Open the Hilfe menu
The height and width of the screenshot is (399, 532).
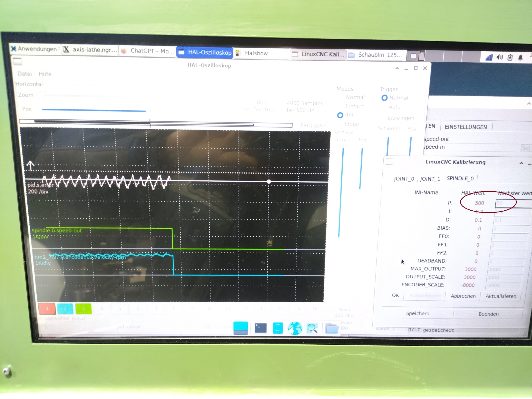45,74
